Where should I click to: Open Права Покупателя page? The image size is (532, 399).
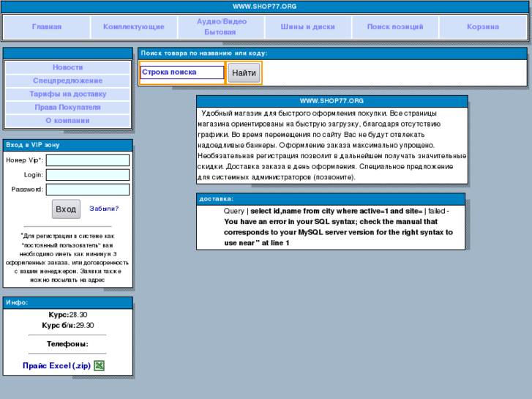tap(68, 108)
